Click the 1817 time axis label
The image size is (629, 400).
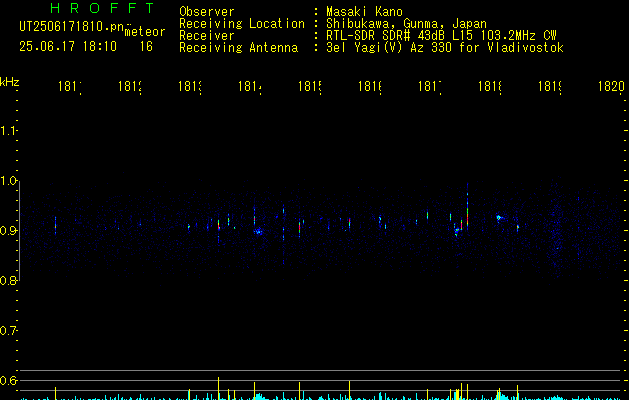pyautogui.click(x=430, y=86)
